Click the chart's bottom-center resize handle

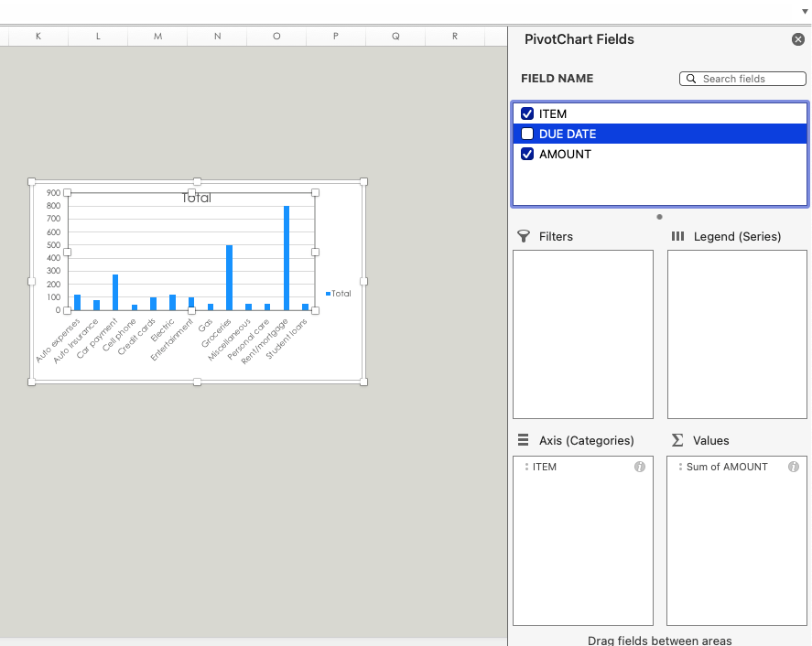[198, 382]
